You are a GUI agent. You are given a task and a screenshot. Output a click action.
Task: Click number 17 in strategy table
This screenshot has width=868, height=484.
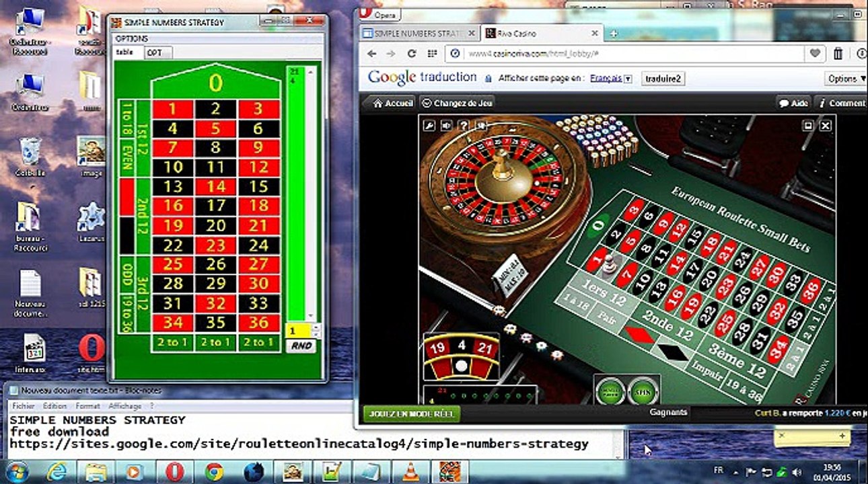tap(215, 206)
